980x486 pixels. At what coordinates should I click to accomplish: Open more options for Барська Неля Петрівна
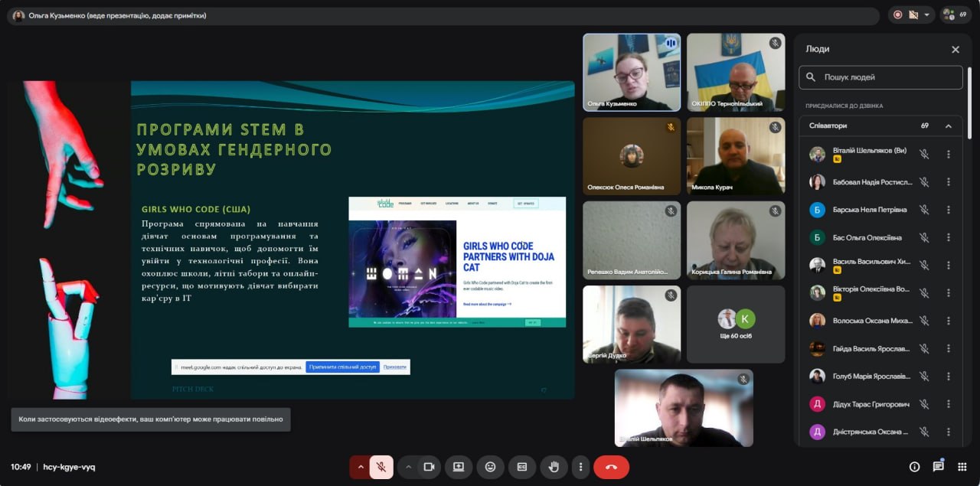coord(948,210)
